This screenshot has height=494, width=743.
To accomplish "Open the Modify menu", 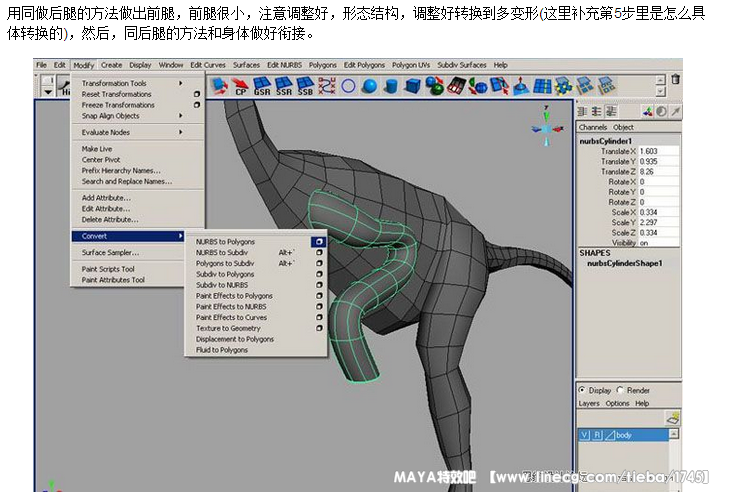I will point(83,65).
